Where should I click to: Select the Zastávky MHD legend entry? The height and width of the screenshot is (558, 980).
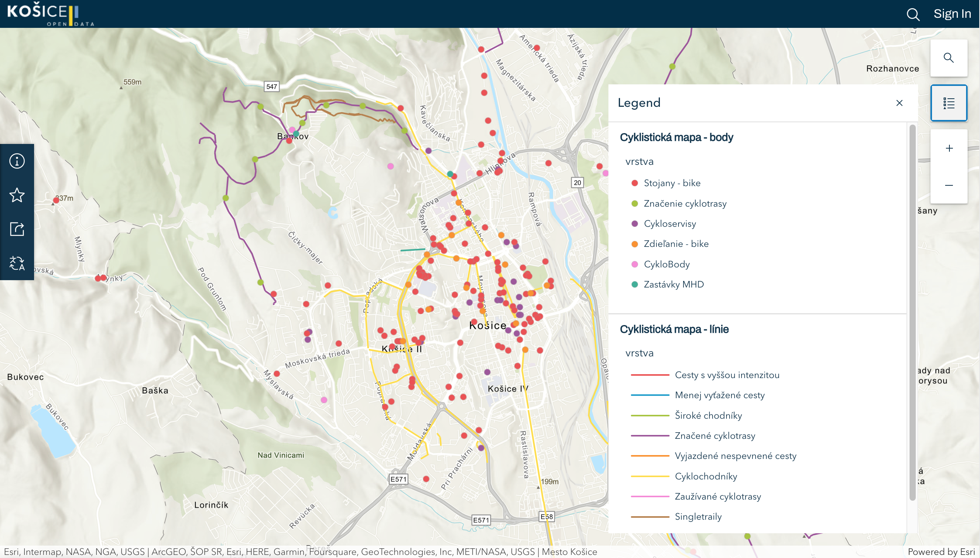673,284
